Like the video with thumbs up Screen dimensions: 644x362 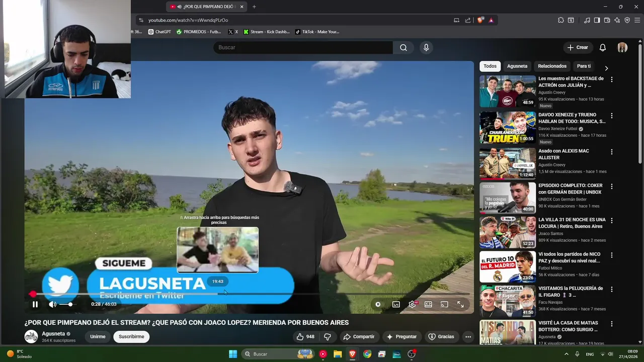point(305,337)
